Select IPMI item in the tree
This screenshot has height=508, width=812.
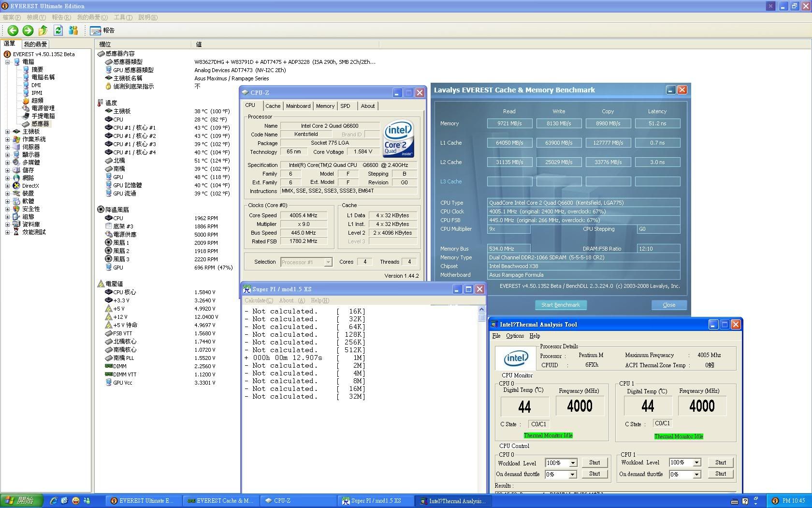37,93
